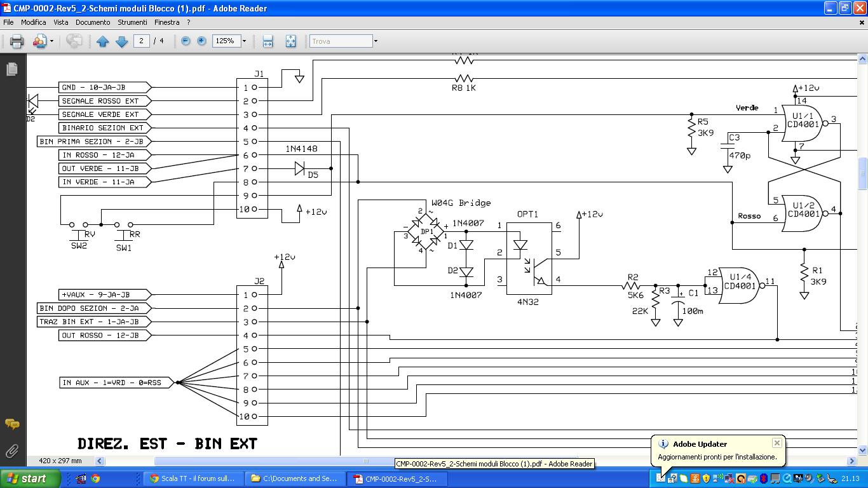Go to the next page with the down arrow
This screenshot has width=868, height=488.
(x=121, y=41)
